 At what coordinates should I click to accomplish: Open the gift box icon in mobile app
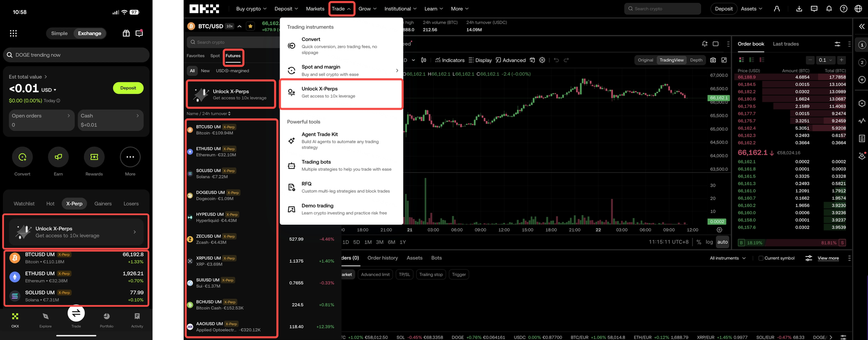[126, 33]
